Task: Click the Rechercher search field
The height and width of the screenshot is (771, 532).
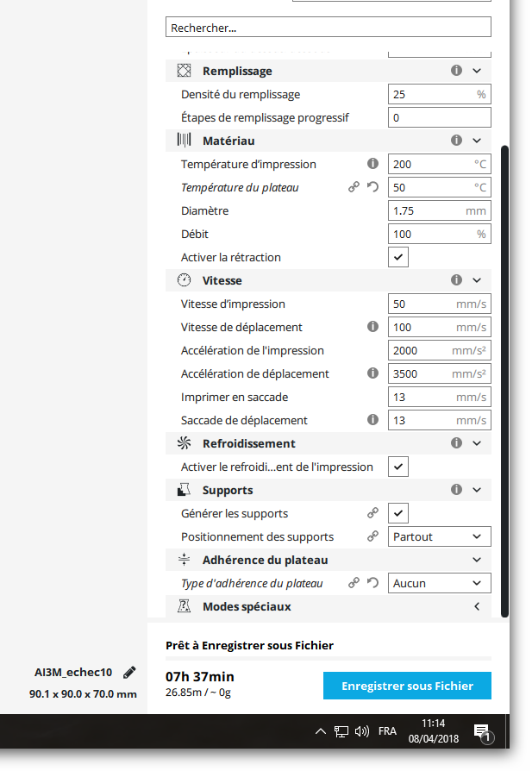Action: [328, 28]
